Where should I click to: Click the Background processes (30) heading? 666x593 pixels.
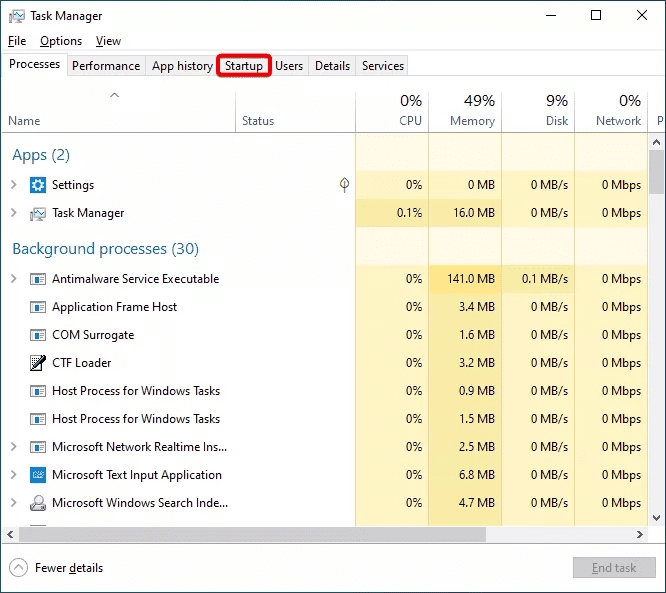(x=105, y=249)
